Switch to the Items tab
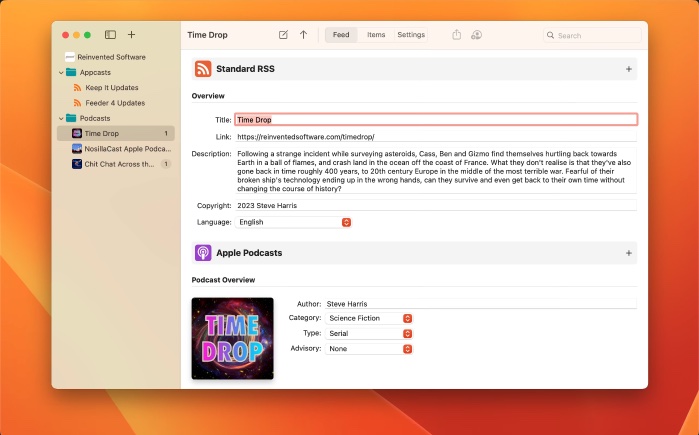The image size is (699, 435). (x=376, y=35)
